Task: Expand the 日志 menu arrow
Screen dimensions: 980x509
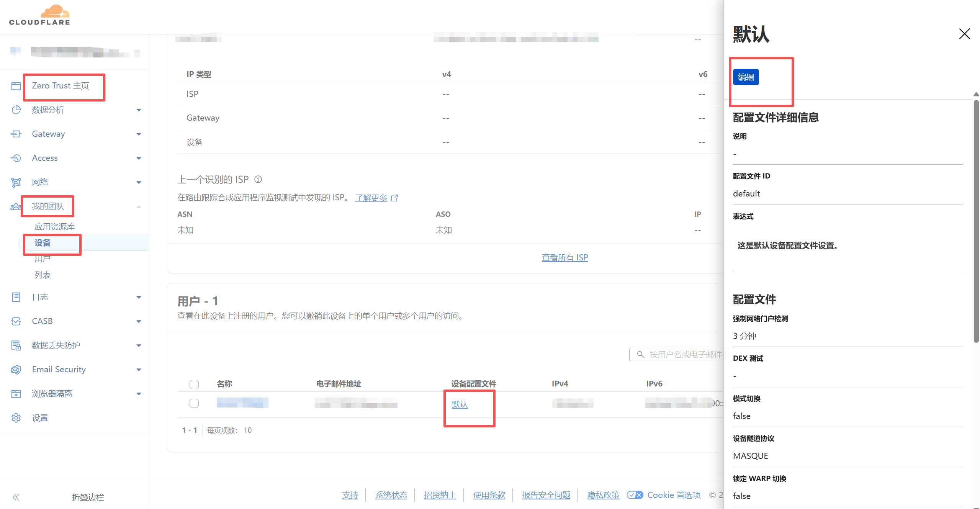Action: click(139, 297)
